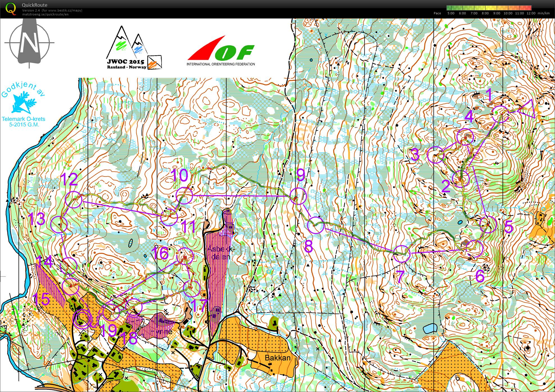Select control circle 17 on the map
555x392 pixels.
[x=191, y=289]
